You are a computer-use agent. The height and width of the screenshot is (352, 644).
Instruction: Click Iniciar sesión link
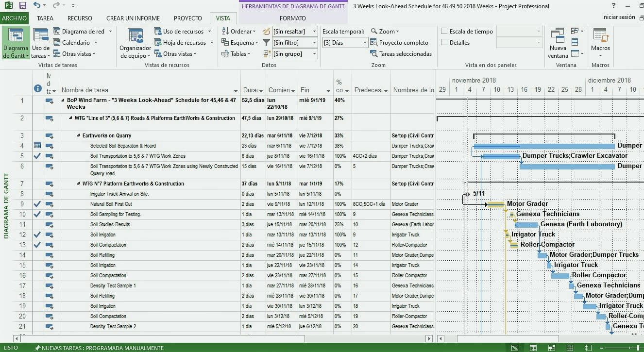click(618, 17)
